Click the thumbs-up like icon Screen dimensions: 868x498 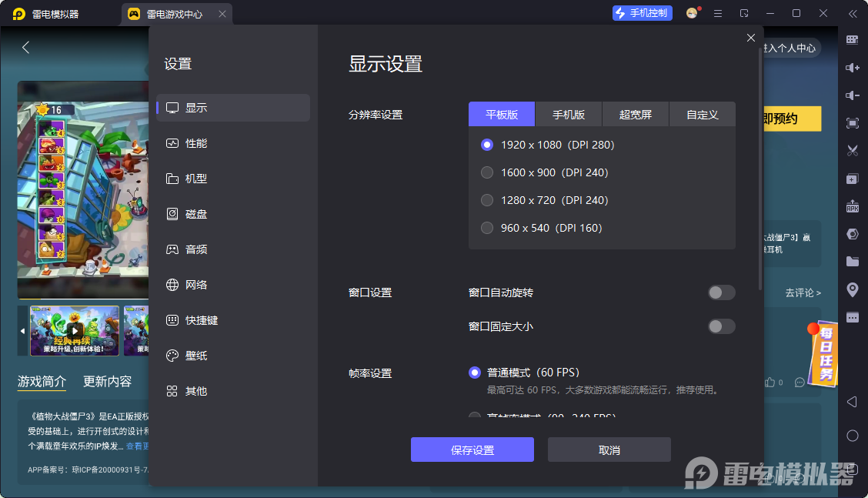[770, 383]
